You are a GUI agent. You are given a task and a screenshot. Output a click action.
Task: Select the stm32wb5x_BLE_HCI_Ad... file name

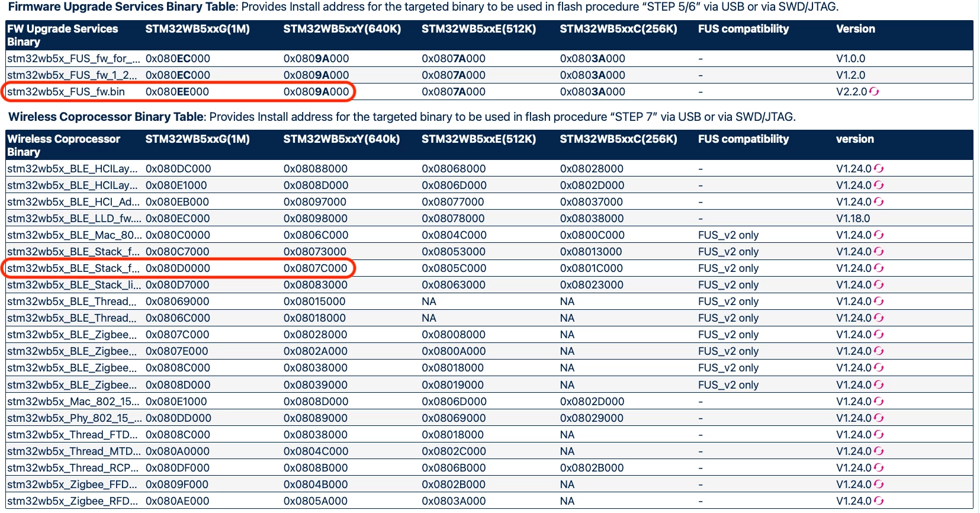(73, 201)
